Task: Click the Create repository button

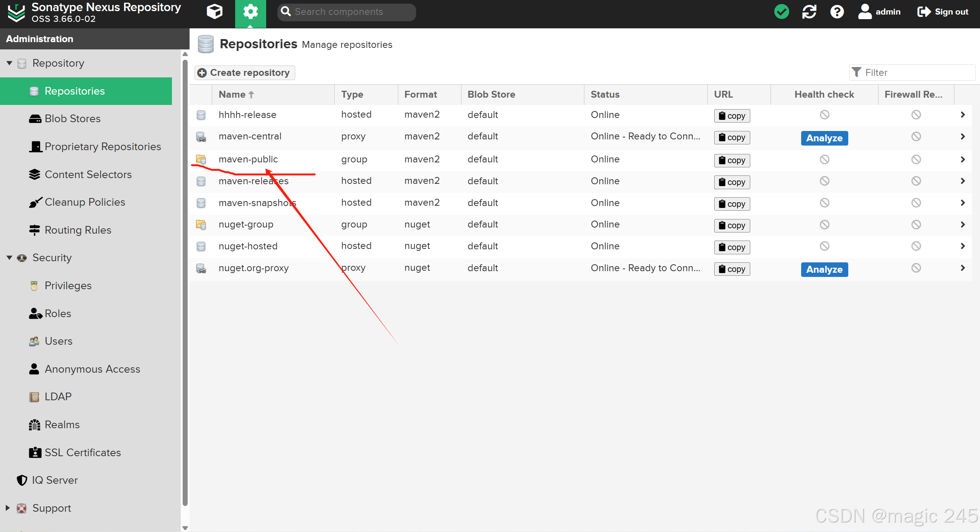Action: pos(245,73)
